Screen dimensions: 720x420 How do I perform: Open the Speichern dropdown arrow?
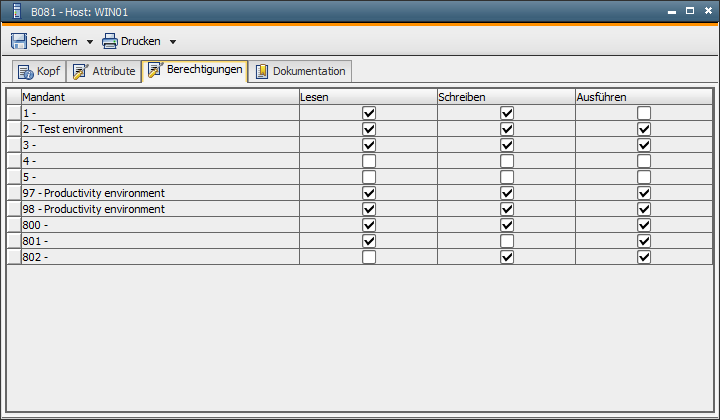pyautogui.click(x=90, y=42)
